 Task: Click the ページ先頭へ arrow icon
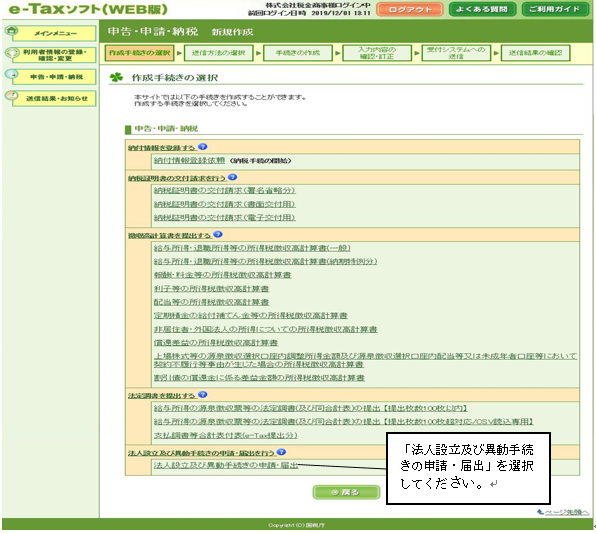pyautogui.click(x=540, y=512)
